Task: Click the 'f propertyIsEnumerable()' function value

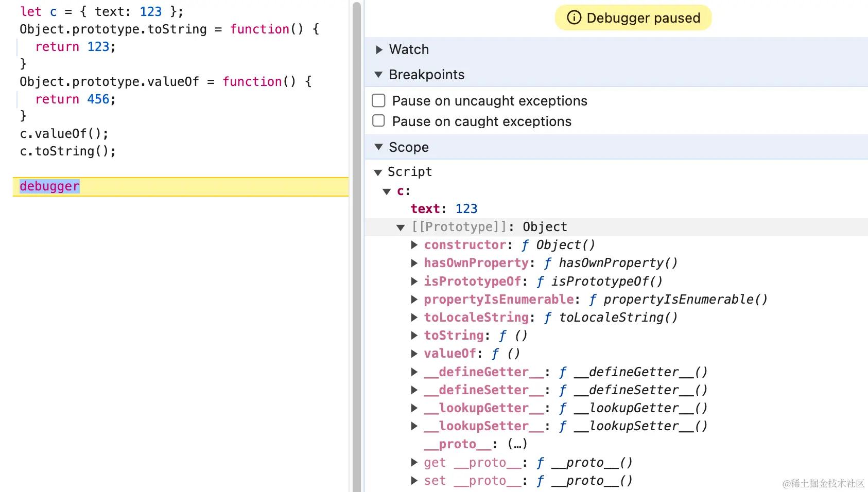Action: click(678, 300)
